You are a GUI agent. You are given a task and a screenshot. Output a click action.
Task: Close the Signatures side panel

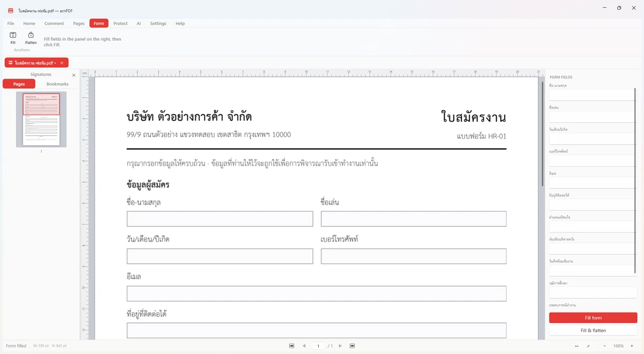point(74,75)
